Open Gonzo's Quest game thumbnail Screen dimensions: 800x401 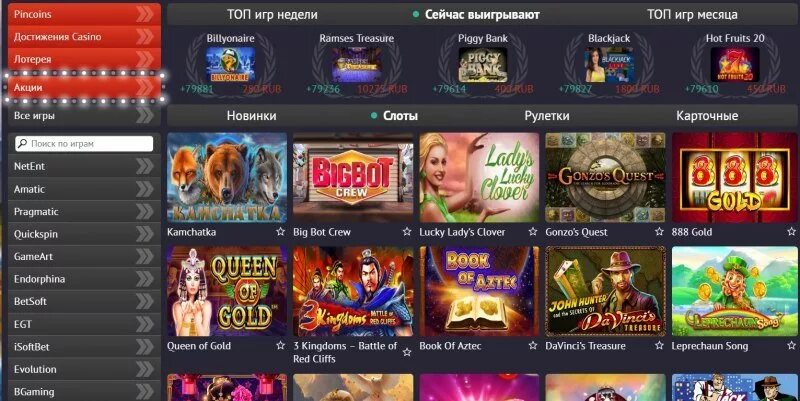605,177
